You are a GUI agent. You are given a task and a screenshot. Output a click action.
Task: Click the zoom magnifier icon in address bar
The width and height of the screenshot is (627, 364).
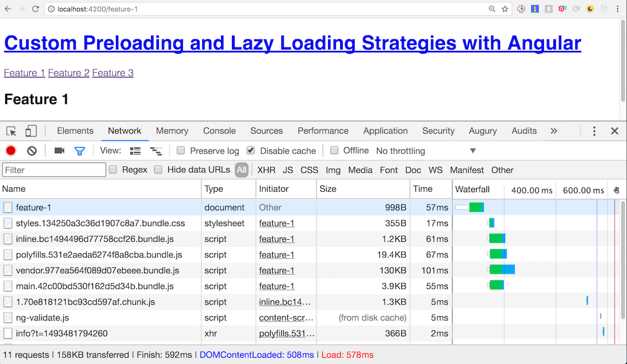pyautogui.click(x=492, y=9)
